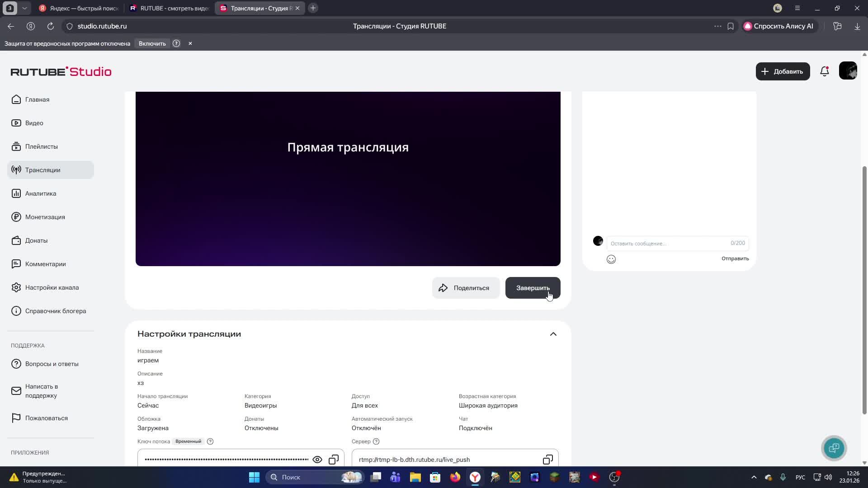Switch to the RUTUBE browser tab

click(x=170, y=8)
